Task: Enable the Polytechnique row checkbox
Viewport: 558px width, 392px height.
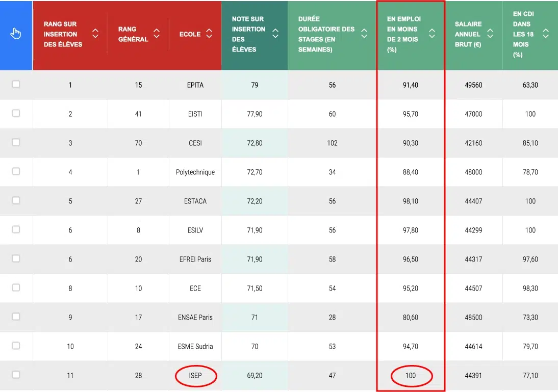Action: tap(16, 171)
